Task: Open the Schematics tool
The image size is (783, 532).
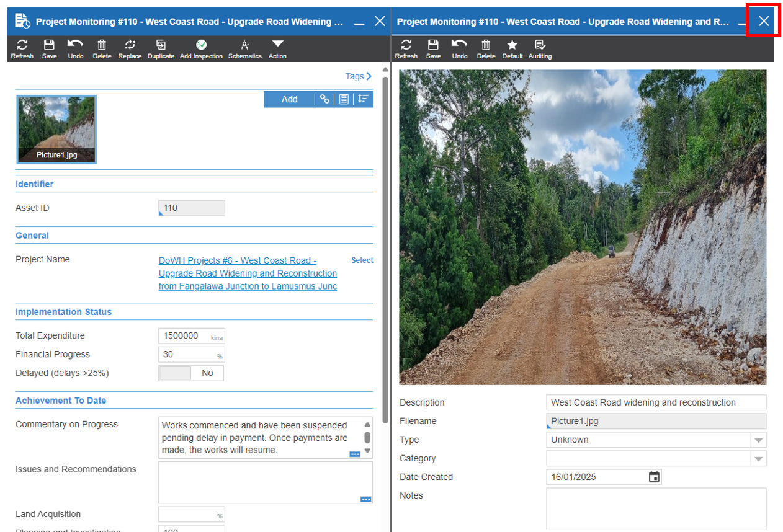Action: [x=244, y=49]
